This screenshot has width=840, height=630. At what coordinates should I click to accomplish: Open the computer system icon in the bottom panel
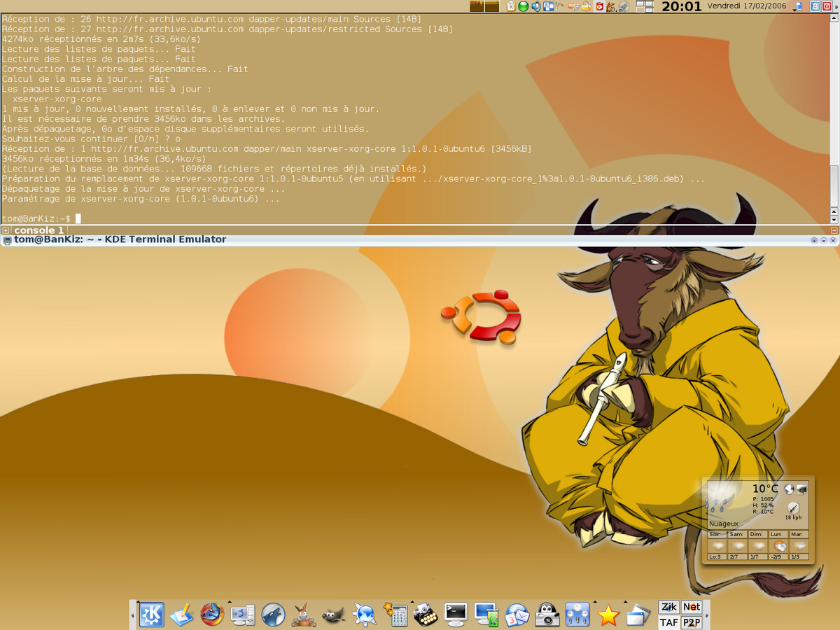point(243,615)
